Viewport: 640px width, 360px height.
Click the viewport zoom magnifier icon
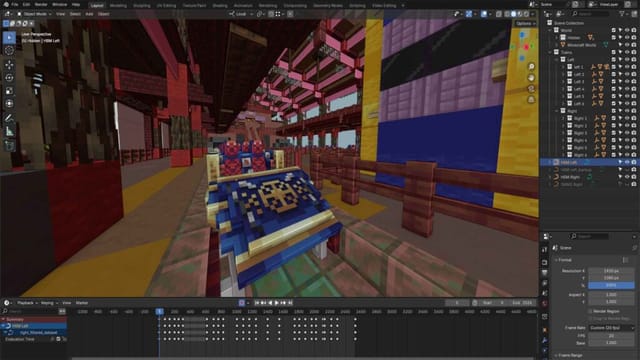[x=531, y=67]
